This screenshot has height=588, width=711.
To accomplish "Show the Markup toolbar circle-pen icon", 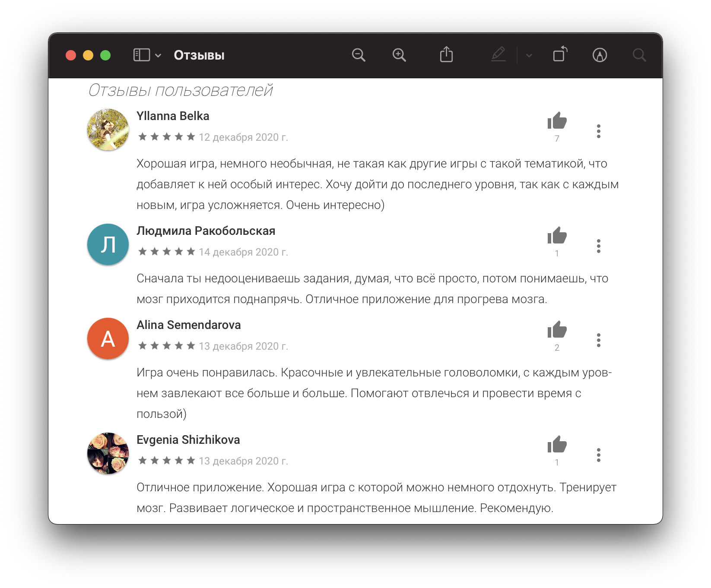I will point(600,55).
